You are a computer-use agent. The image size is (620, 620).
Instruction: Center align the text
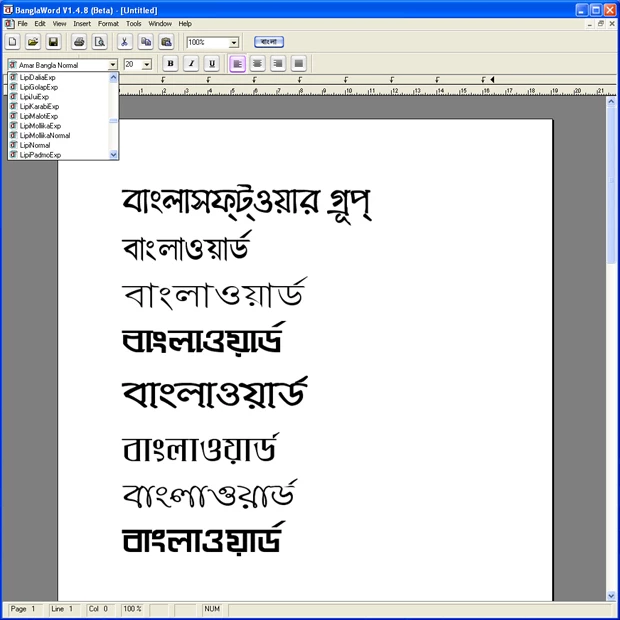coord(258,64)
